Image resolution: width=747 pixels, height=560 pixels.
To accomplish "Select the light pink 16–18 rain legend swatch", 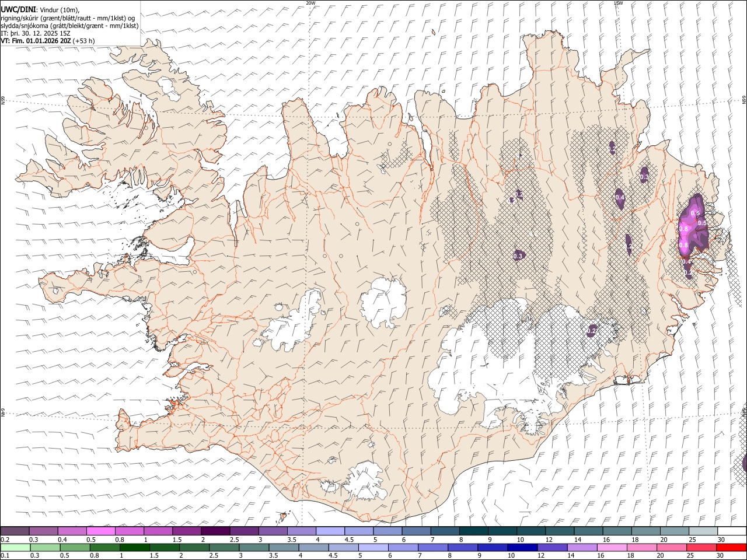I will [611, 547].
